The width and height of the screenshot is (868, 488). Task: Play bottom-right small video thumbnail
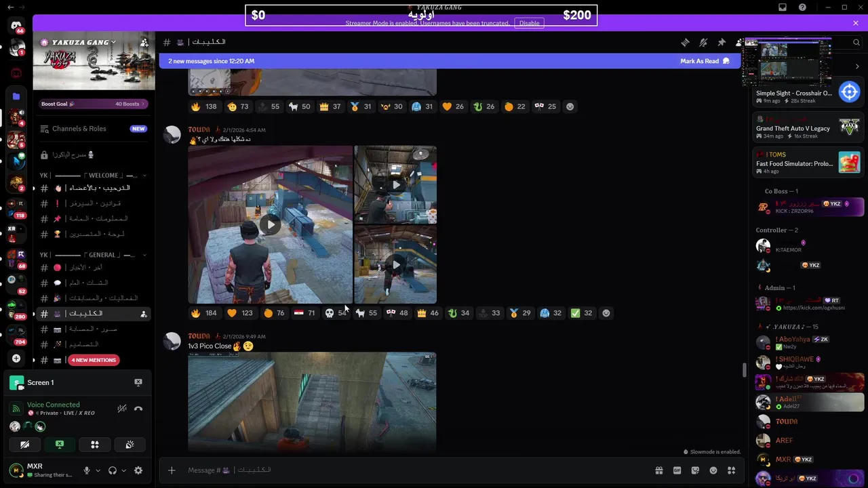coord(395,264)
